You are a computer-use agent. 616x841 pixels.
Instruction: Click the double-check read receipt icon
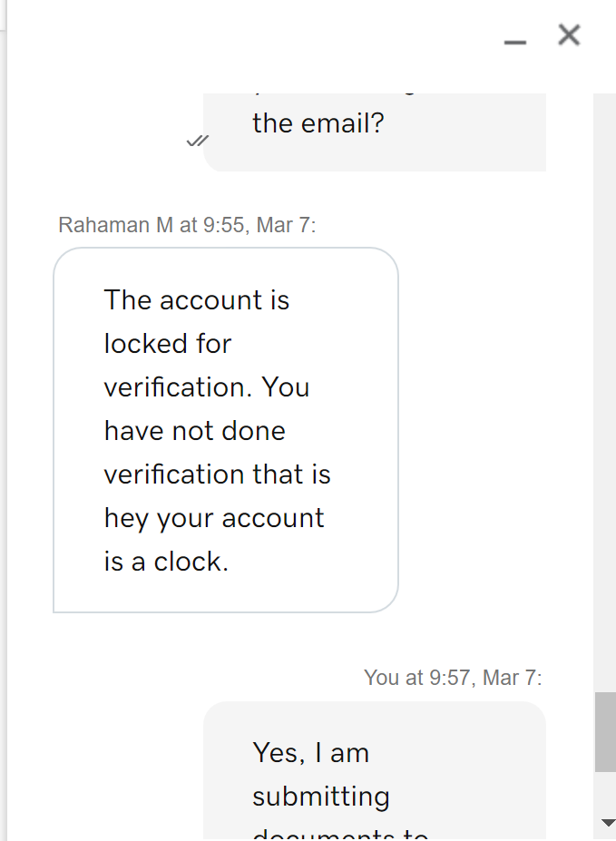197,141
